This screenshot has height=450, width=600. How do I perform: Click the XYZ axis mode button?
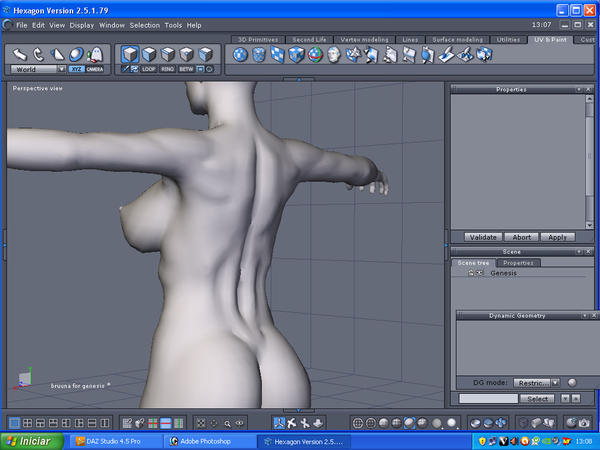(77, 70)
